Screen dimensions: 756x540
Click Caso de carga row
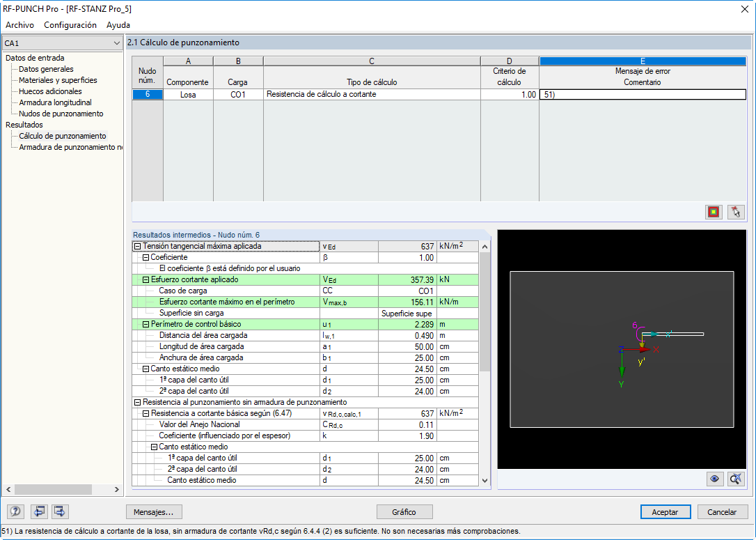pyautogui.click(x=305, y=291)
